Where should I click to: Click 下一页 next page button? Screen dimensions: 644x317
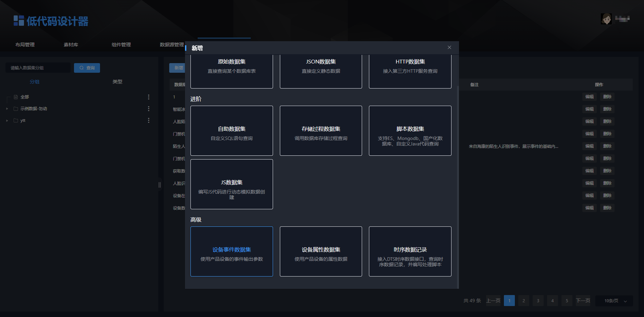583,301
